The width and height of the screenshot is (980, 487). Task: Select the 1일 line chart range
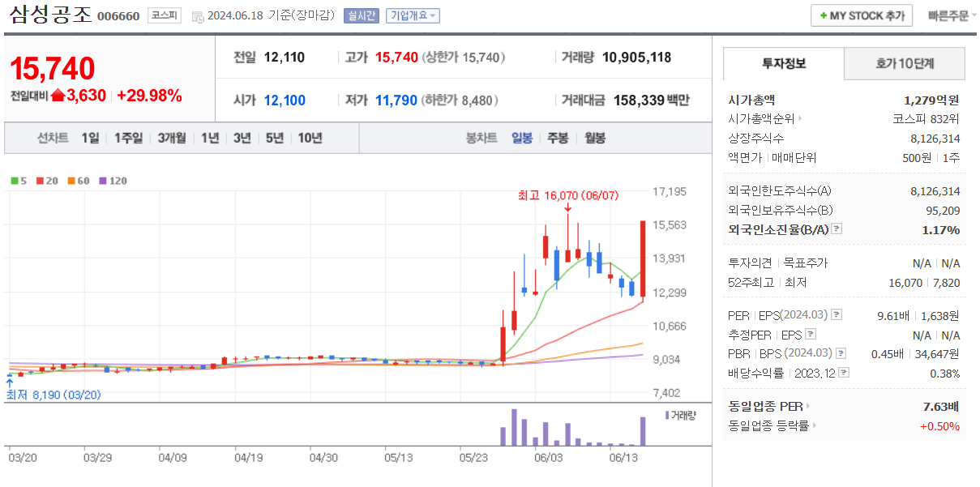point(90,138)
